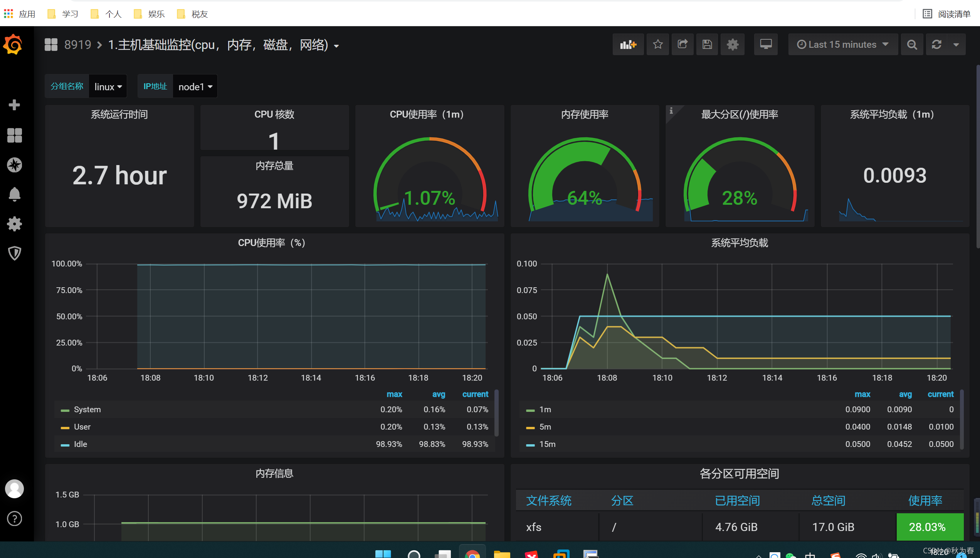The width and height of the screenshot is (980, 558).
Task: Toggle Idle series in CPU legend
Action: [80, 444]
